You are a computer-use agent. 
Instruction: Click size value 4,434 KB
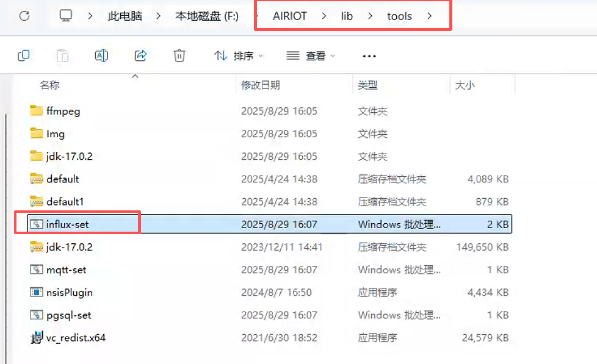[x=488, y=293]
